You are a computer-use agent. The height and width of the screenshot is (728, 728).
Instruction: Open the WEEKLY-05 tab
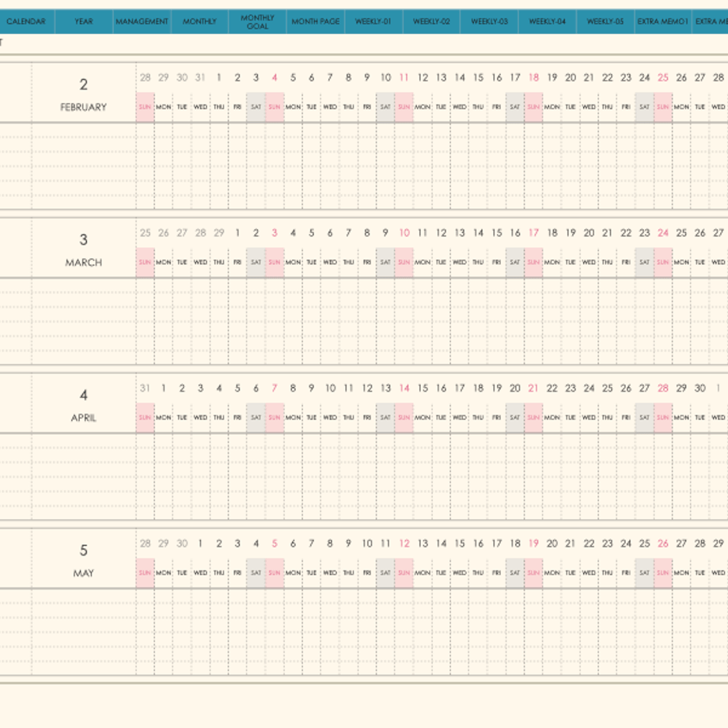(x=605, y=21)
